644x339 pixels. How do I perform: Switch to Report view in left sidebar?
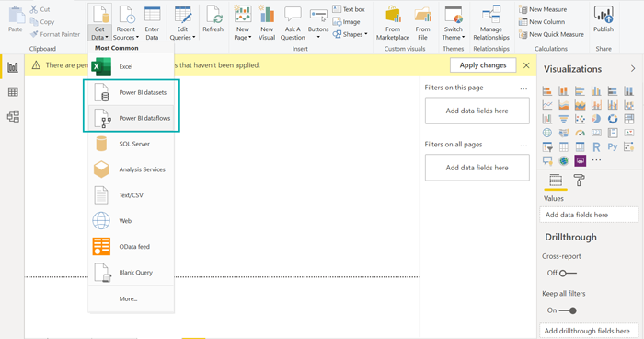click(x=13, y=67)
